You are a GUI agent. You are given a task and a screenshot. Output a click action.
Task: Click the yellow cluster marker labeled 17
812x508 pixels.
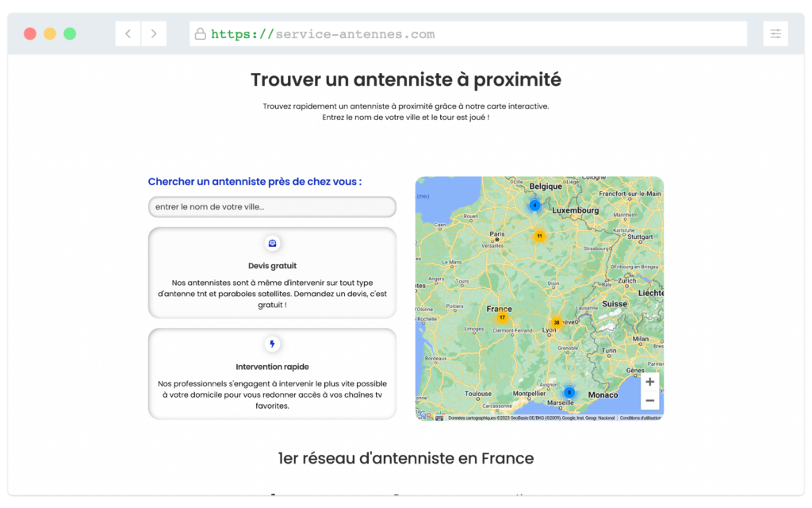(502, 317)
